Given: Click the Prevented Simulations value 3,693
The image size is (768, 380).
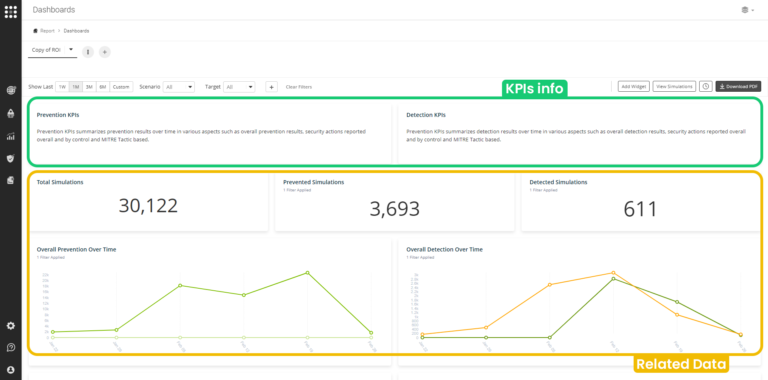Looking at the screenshot, I should [x=395, y=209].
